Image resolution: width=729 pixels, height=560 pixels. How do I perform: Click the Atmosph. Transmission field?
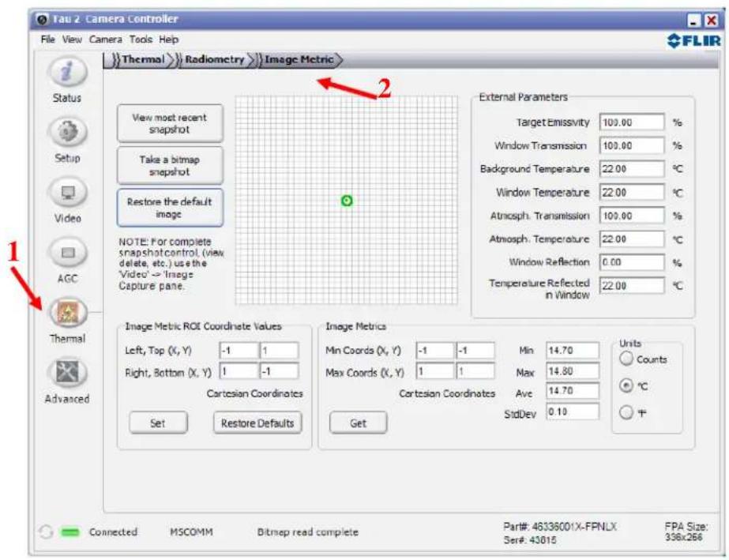point(632,216)
